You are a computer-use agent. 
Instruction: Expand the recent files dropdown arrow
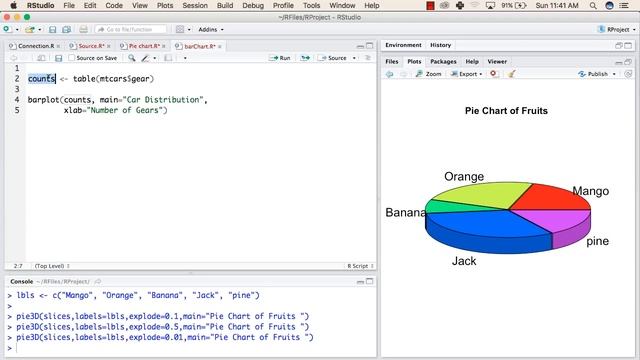click(40, 30)
